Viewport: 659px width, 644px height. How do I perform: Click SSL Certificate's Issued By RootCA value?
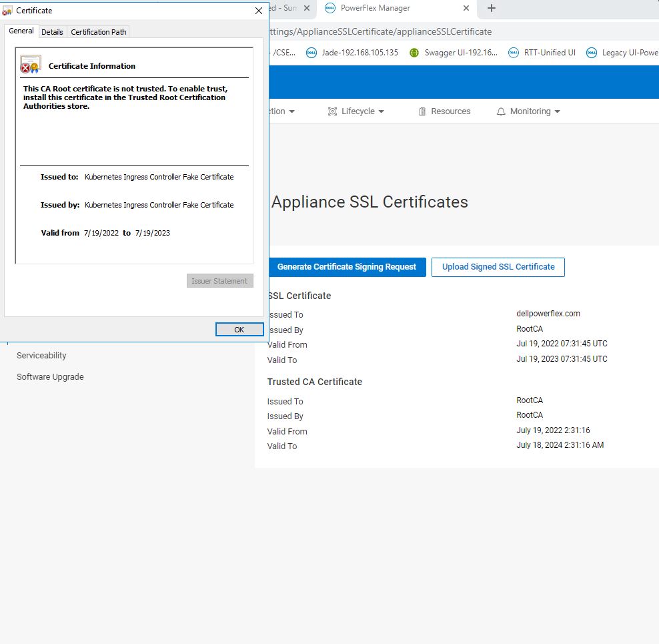[530, 329]
